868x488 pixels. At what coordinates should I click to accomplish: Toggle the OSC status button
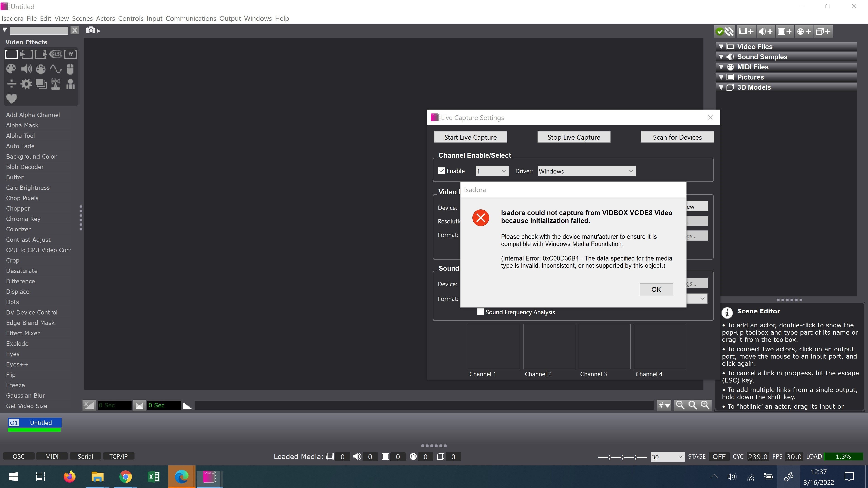pos(19,456)
